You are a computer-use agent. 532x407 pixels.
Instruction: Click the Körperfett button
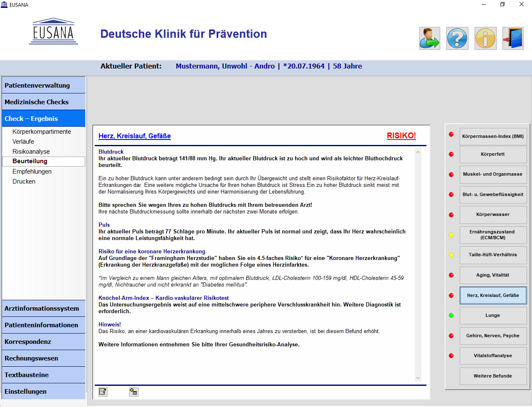pyautogui.click(x=493, y=154)
